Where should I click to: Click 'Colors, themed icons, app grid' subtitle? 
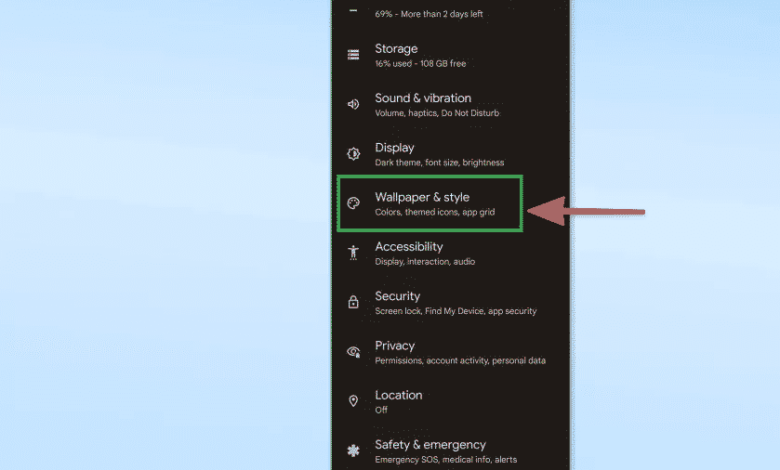point(435,212)
